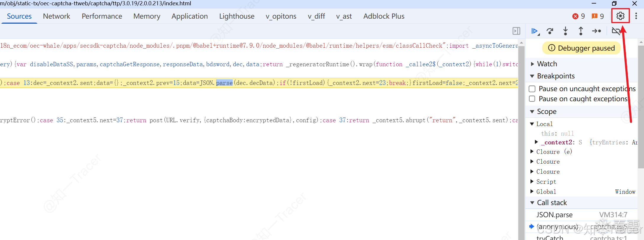Collapse the Scope section
This screenshot has height=240, width=644.
tap(532, 112)
